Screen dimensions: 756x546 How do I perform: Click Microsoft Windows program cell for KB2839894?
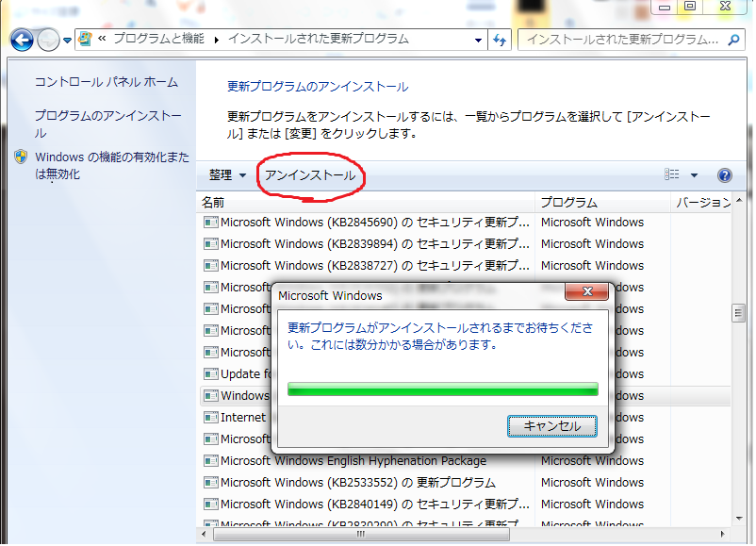[592, 244]
